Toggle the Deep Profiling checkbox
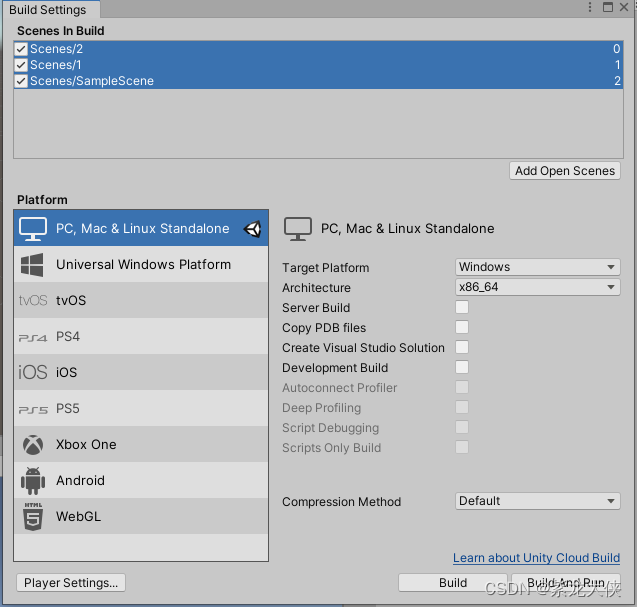637x607 pixels. click(x=462, y=407)
